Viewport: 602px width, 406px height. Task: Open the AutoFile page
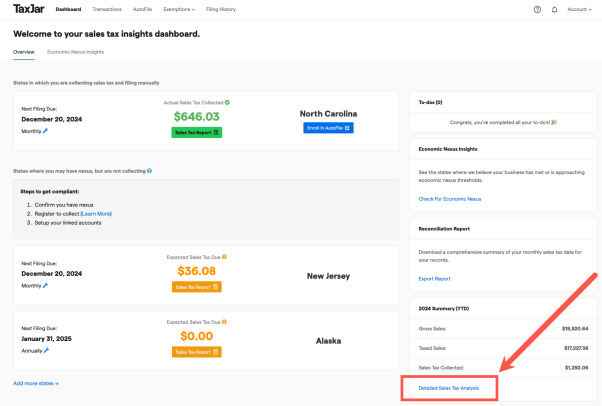(142, 9)
